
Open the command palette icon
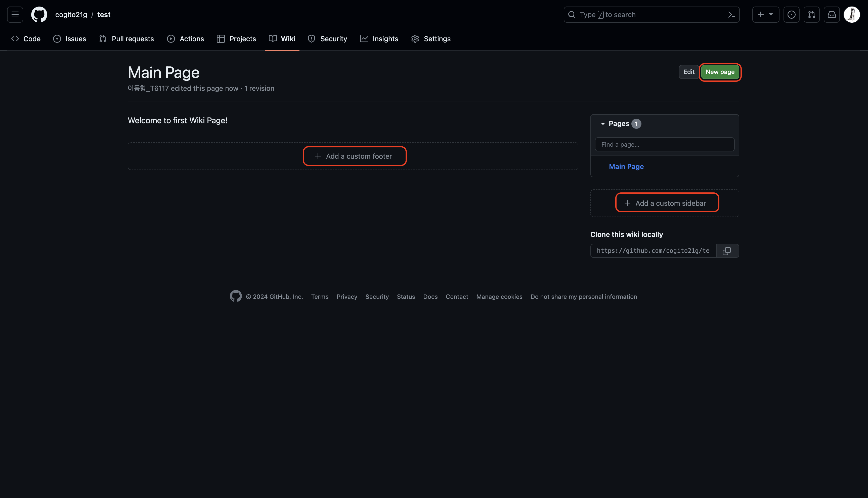(x=732, y=15)
